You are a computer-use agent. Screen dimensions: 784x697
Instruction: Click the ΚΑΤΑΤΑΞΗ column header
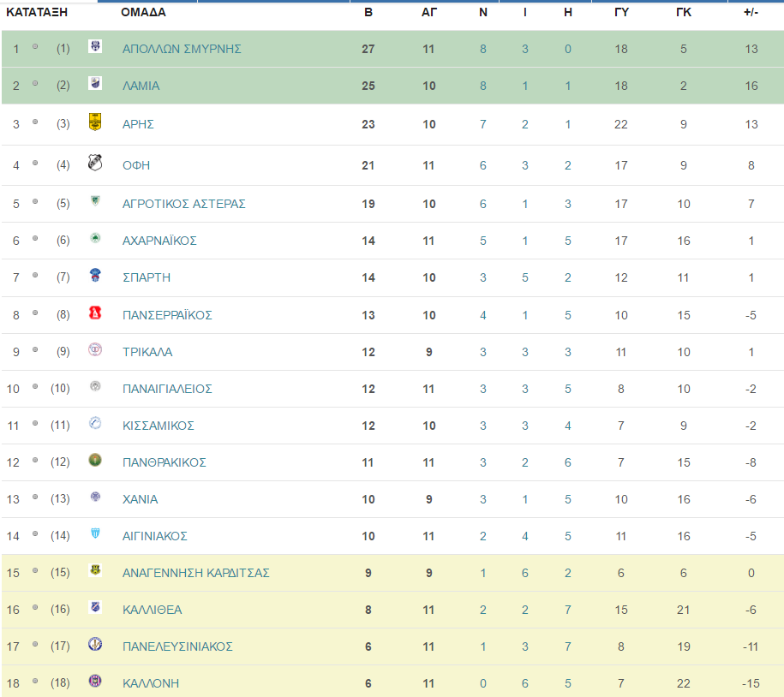point(37,13)
